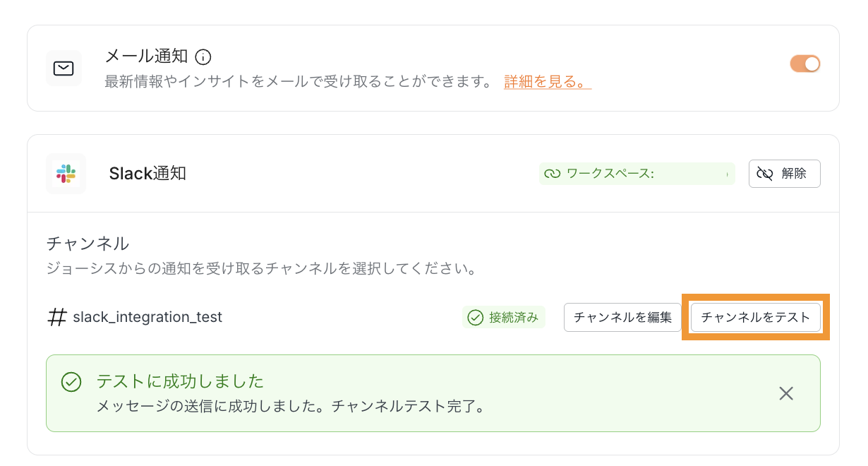The height and width of the screenshot is (466, 868).
Task: Click the link icon in workspace badge
Action: tap(552, 174)
